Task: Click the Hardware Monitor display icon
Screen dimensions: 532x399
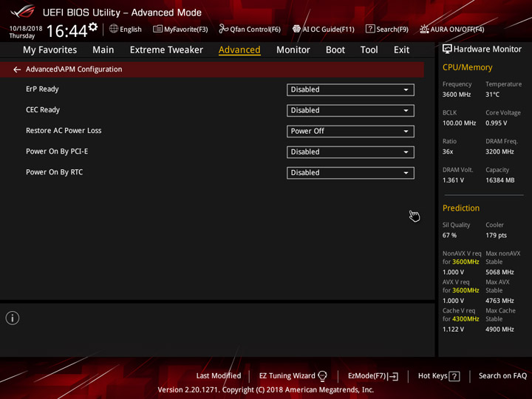Action: [447, 50]
